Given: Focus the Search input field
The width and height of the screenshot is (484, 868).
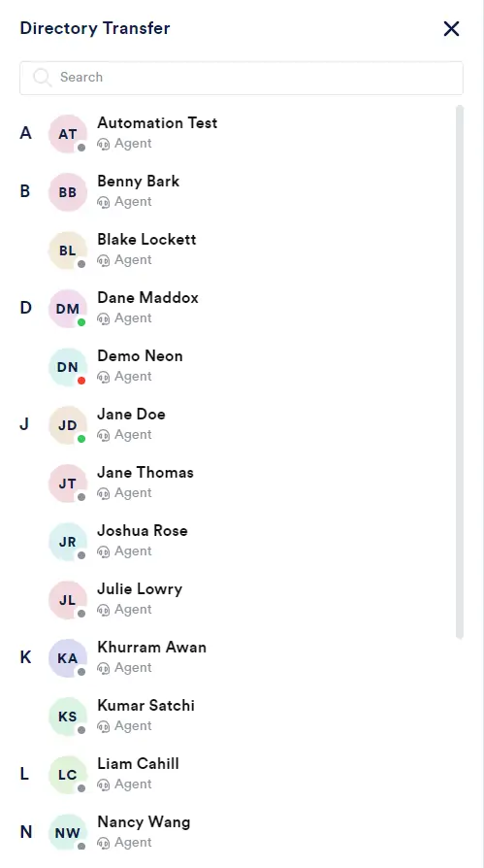Looking at the screenshot, I should 242,78.
